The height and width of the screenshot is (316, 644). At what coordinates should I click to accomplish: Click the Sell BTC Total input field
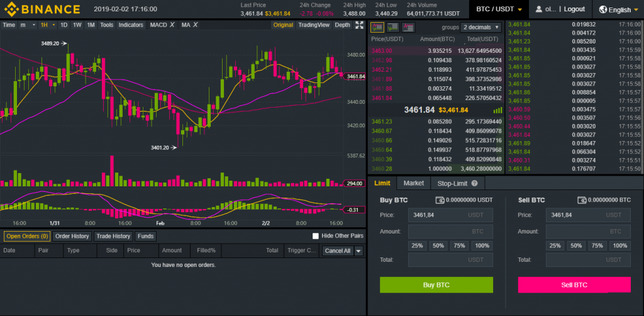click(588, 260)
